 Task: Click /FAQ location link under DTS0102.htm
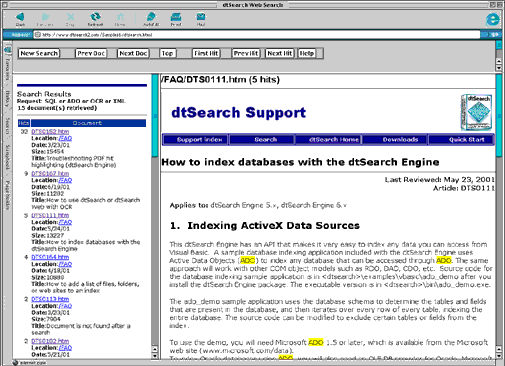(x=65, y=348)
